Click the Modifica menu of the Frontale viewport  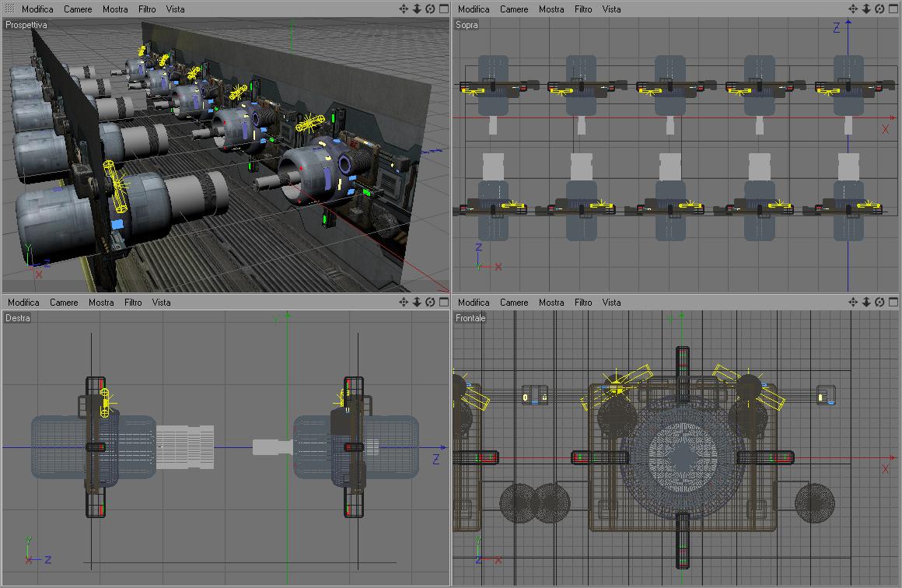[474, 303]
